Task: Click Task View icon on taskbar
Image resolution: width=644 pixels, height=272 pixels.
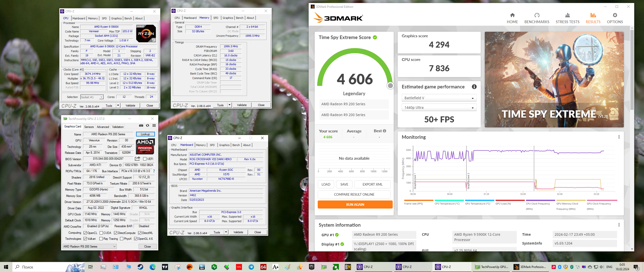Action: tap(91, 267)
